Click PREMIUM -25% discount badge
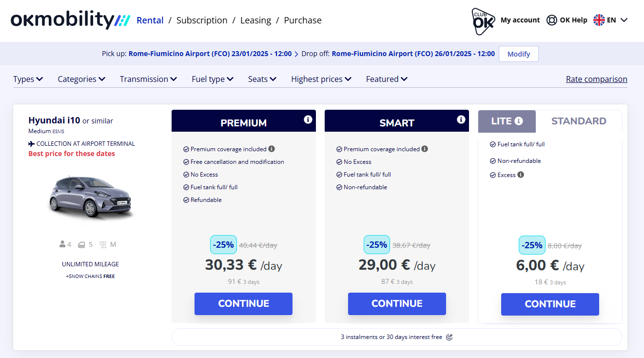This screenshot has width=644, height=358. (223, 244)
